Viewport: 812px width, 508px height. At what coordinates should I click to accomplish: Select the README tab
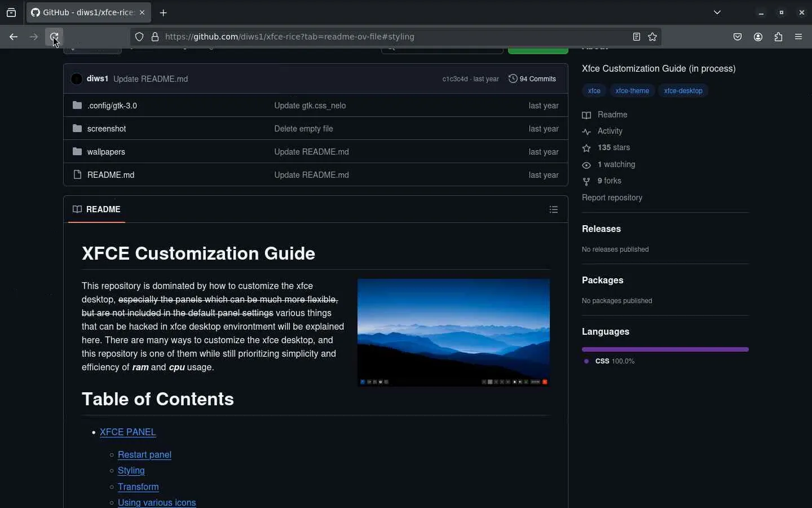click(97, 209)
